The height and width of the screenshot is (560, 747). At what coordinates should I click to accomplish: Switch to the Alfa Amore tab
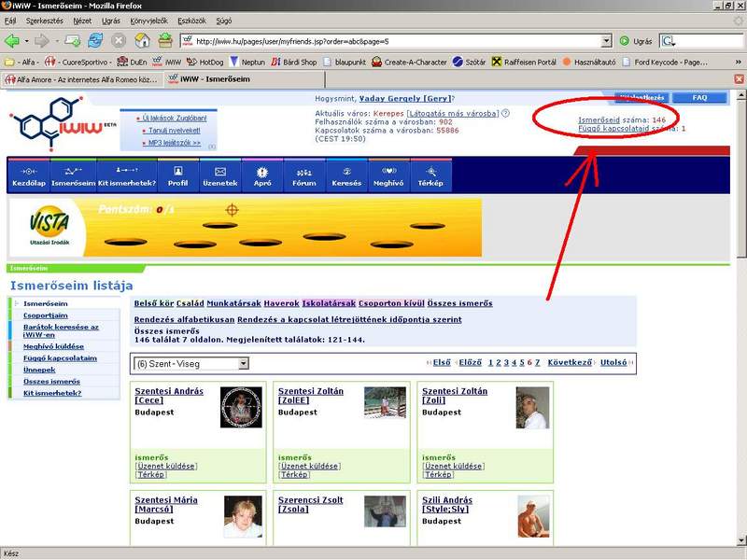pyautogui.click(x=81, y=79)
